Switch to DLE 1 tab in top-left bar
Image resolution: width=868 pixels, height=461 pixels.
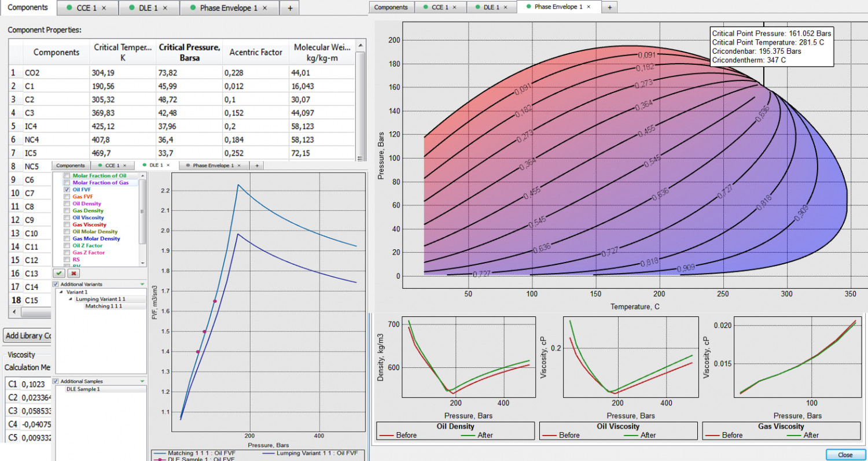point(145,8)
